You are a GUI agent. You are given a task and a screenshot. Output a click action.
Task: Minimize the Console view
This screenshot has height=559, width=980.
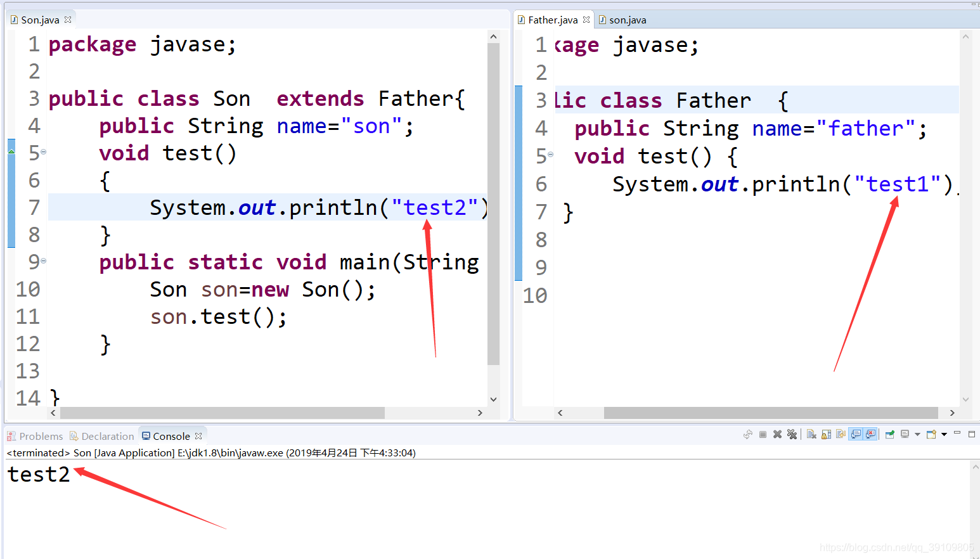957,432
